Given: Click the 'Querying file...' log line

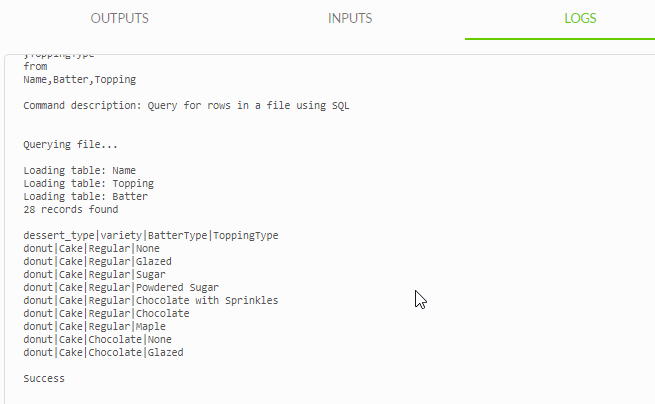Looking at the screenshot, I should click(x=71, y=145).
